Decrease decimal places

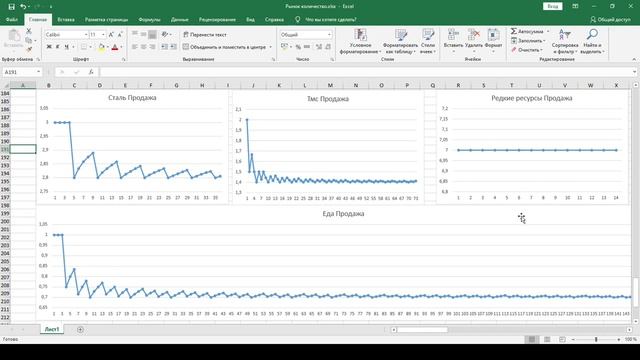click(328, 47)
